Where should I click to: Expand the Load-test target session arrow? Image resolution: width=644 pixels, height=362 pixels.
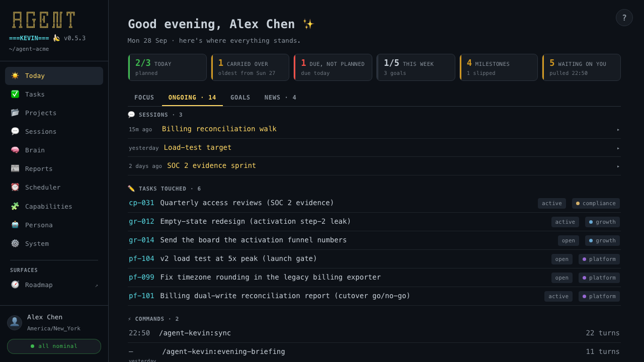(x=618, y=148)
